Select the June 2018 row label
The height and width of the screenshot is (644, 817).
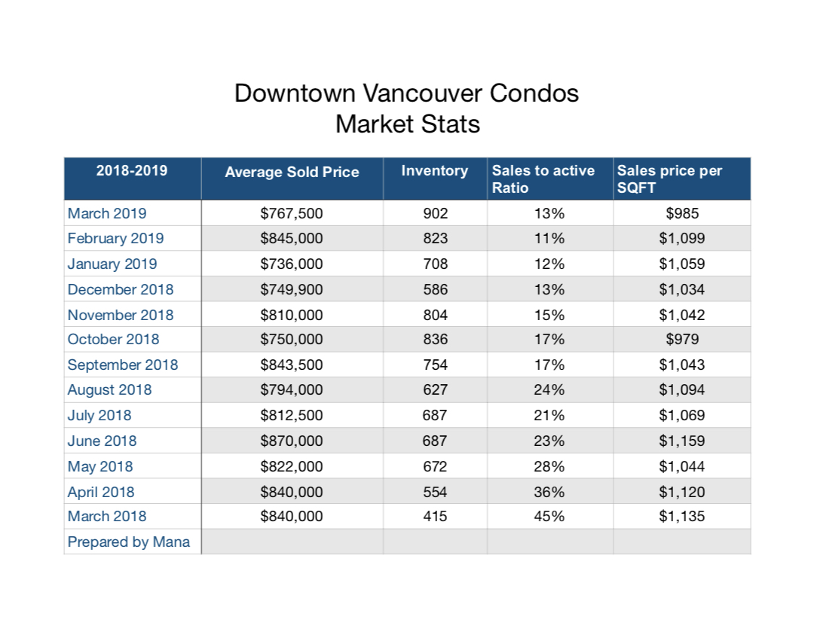click(x=102, y=441)
